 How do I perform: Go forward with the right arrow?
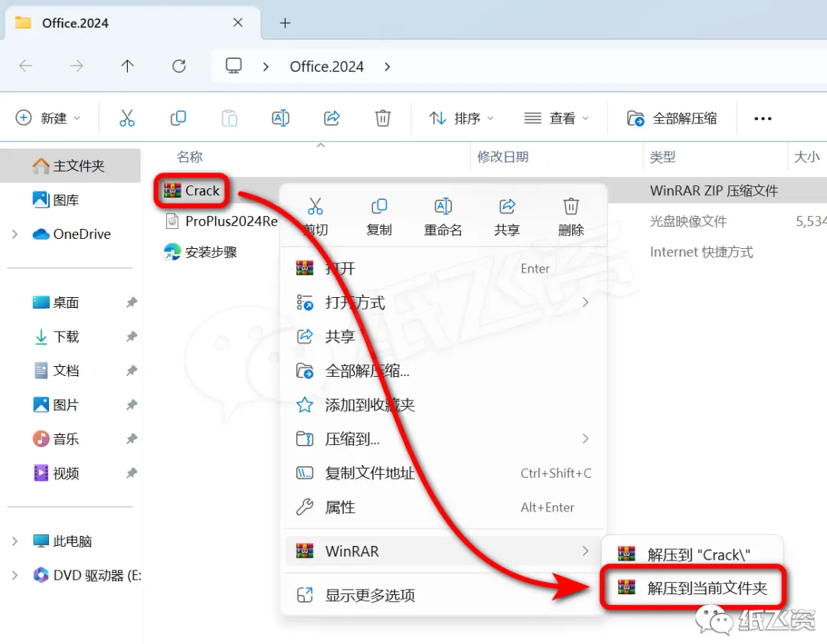(77, 66)
